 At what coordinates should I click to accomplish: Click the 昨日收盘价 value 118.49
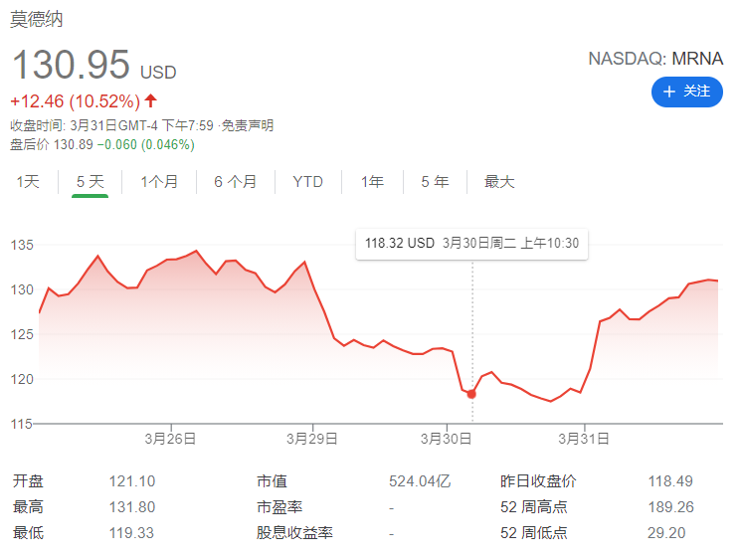coord(670,481)
